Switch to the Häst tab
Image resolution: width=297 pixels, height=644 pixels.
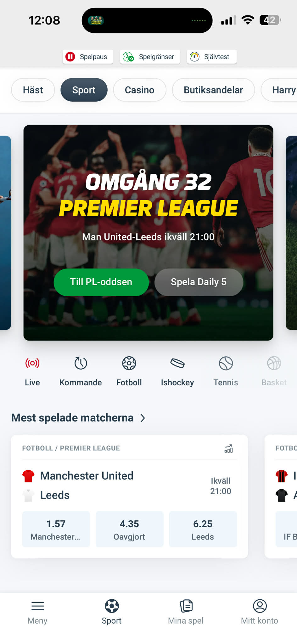(33, 90)
